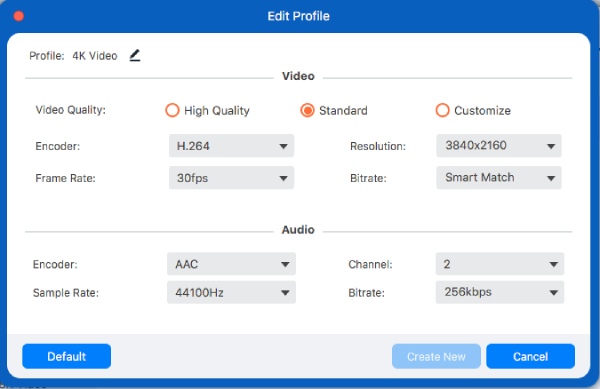Click the Sample Rate label
The width and height of the screenshot is (600, 389).
coord(66,293)
